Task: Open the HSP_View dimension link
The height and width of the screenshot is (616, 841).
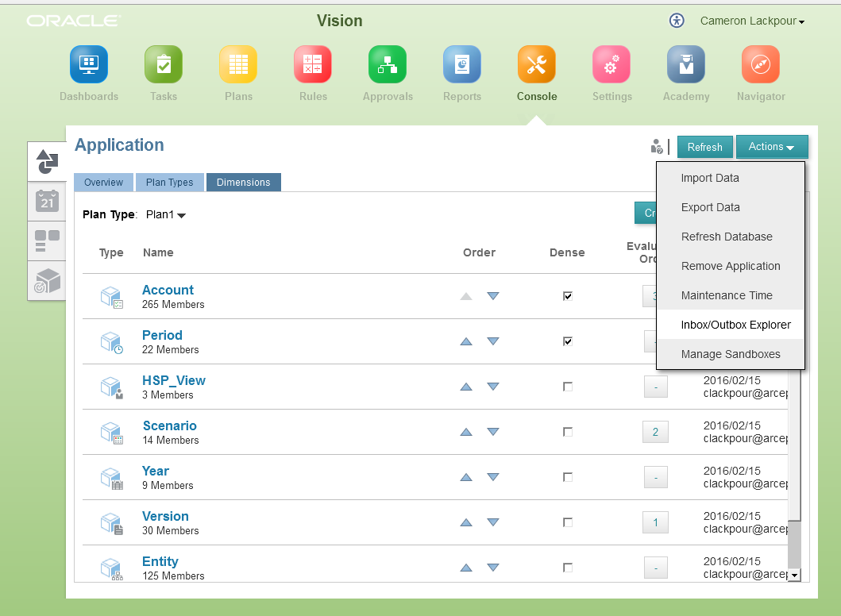Action: 174,381
